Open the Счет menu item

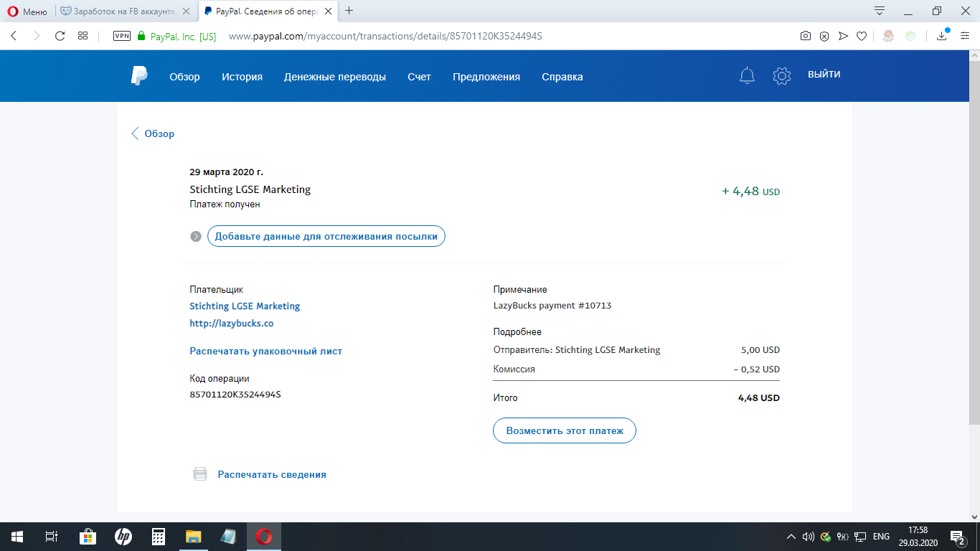(x=419, y=77)
